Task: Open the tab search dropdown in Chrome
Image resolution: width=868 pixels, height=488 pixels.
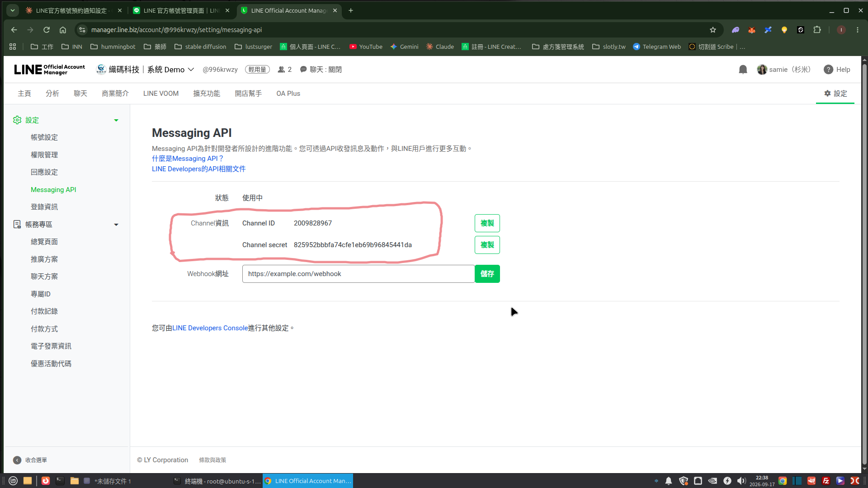Action: tap(13, 10)
